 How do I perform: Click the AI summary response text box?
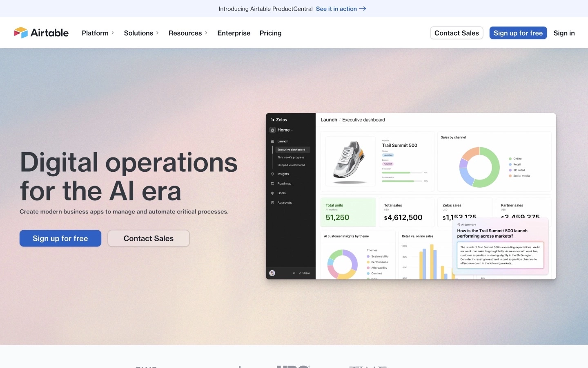(x=500, y=256)
